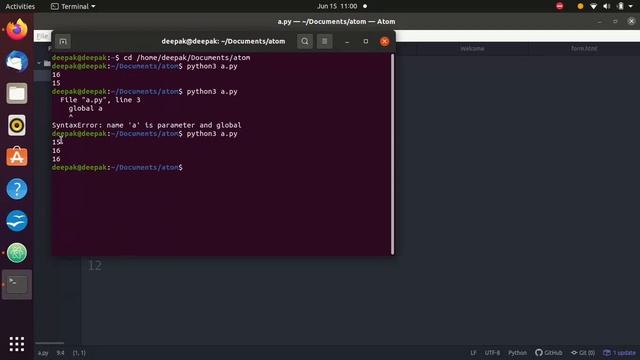Collapse the project folder in Atom tree
The width and height of the screenshot is (640, 360).
pos(39,63)
